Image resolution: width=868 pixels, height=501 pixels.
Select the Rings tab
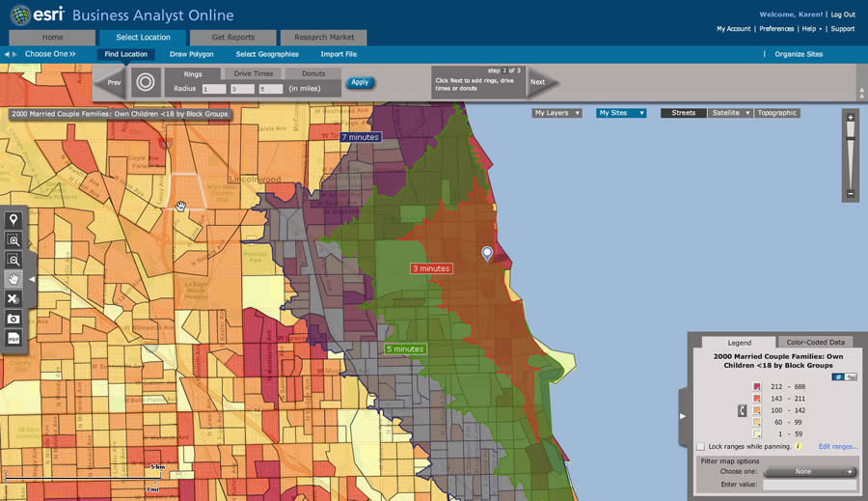pyautogui.click(x=193, y=73)
